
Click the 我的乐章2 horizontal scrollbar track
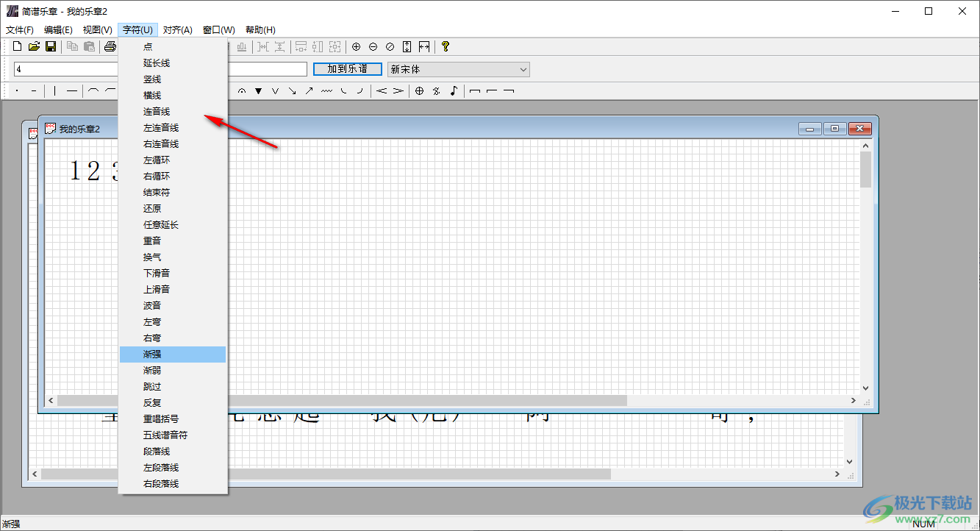coord(735,401)
